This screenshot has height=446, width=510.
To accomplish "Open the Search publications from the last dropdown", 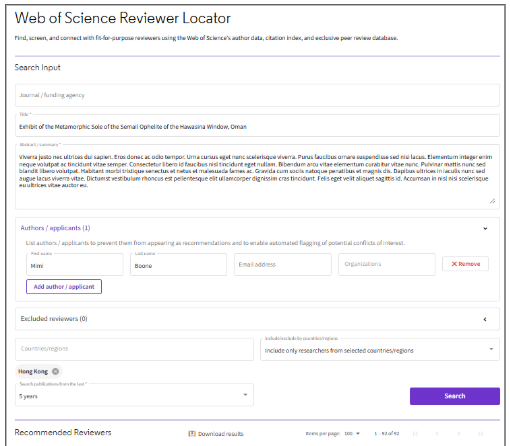I will click(134, 395).
